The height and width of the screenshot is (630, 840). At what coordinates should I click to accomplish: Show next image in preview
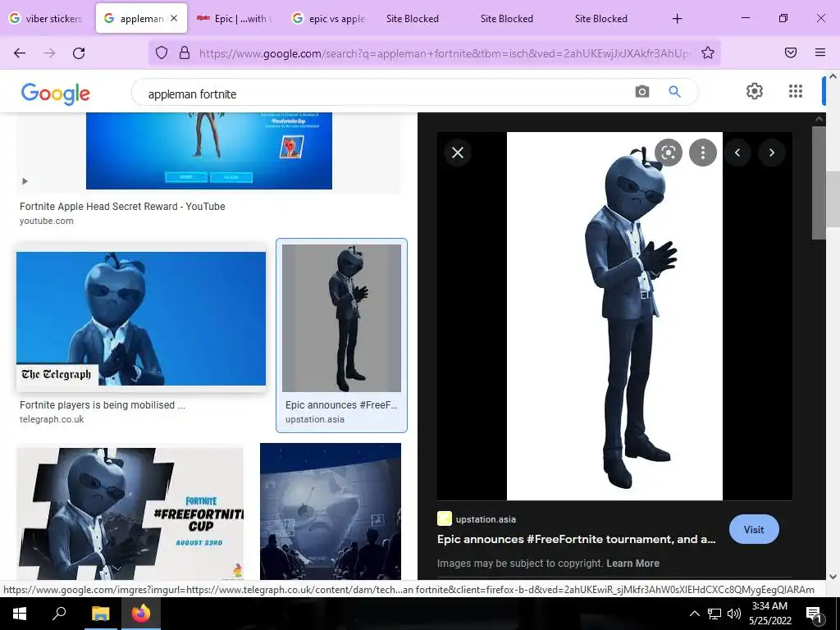pyautogui.click(x=772, y=153)
